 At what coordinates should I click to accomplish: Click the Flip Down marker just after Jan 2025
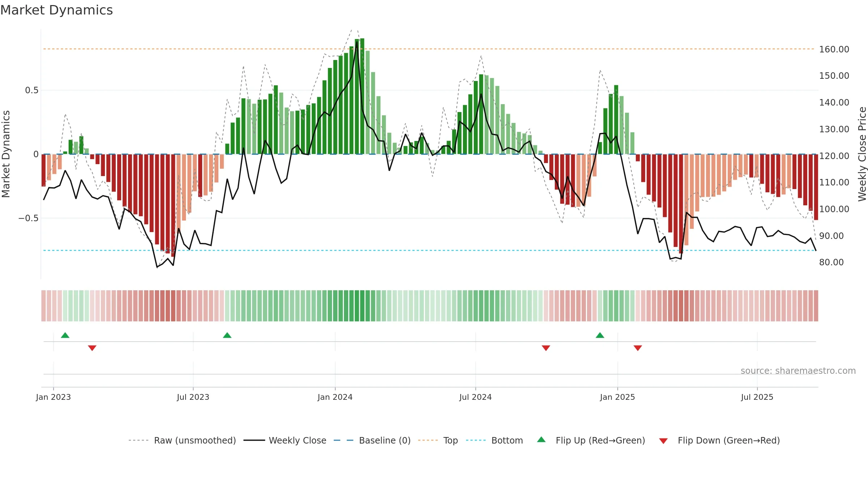(638, 348)
